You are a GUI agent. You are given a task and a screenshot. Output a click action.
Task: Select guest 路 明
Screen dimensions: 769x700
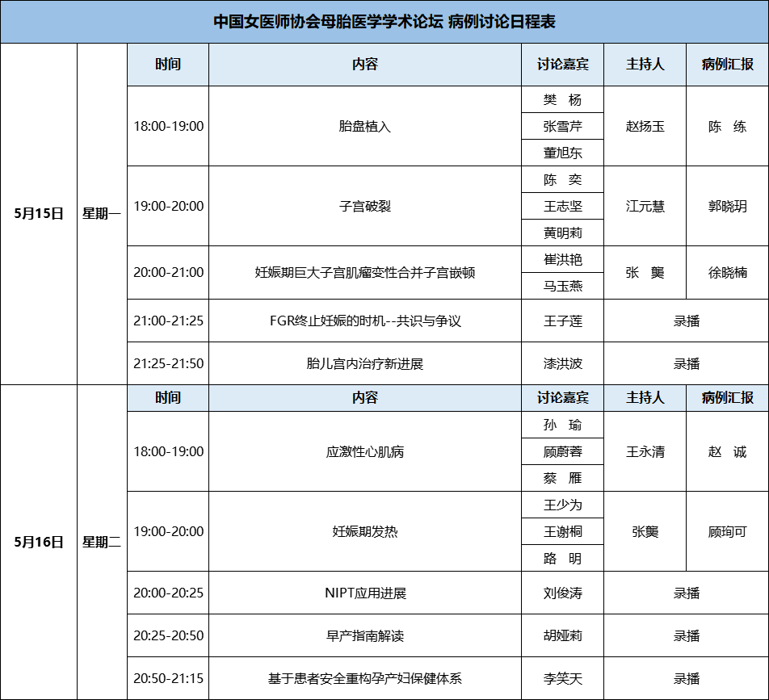(562, 559)
